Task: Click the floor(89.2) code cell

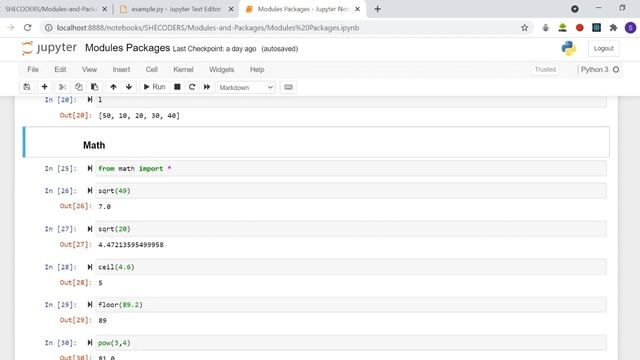Action: pos(351,305)
